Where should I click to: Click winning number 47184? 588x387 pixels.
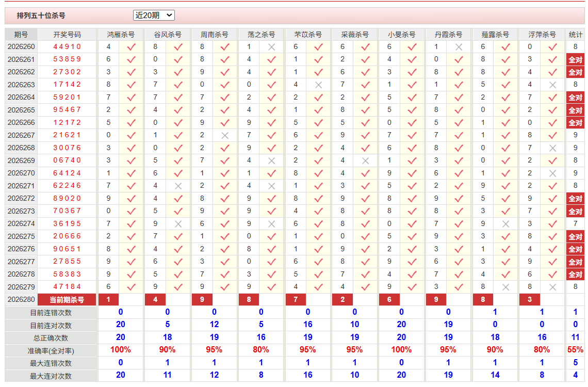[x=67, y=287]
